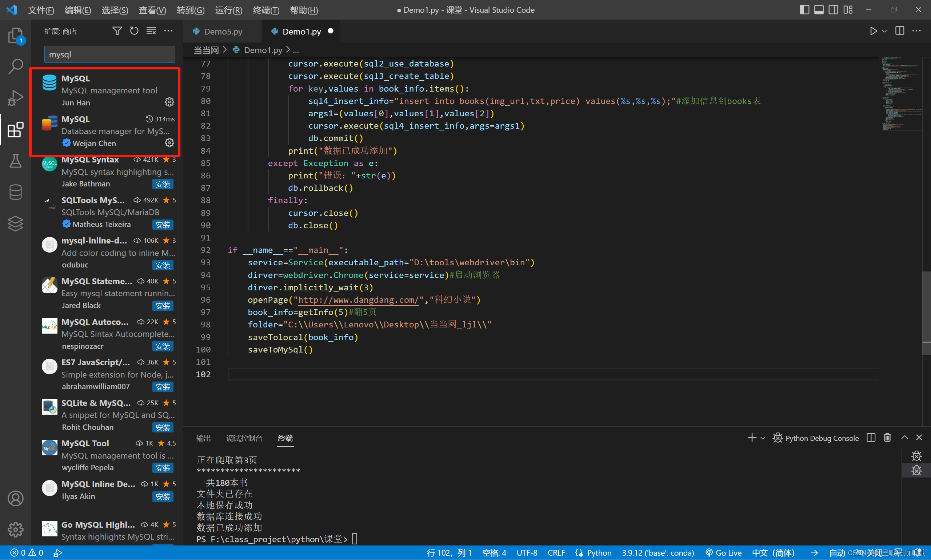
Task: Switch to the Demo5.py editor tab
Action: (223, 31)
